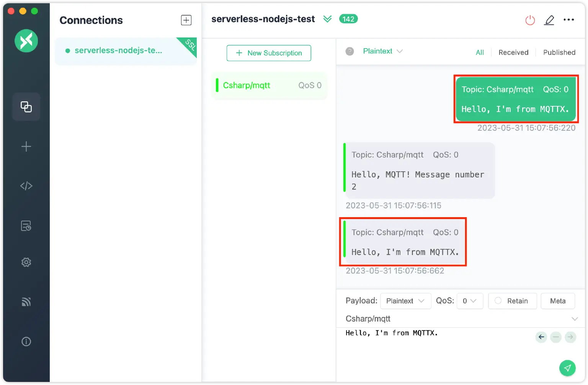This screenshot has width=588, height=385.
Task: Click the New Subscription button
Action: click(268, 53)
